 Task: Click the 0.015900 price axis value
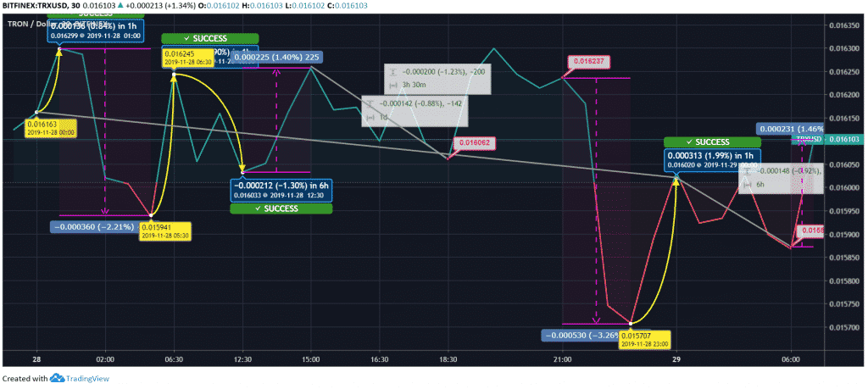[x=844, y=235]
